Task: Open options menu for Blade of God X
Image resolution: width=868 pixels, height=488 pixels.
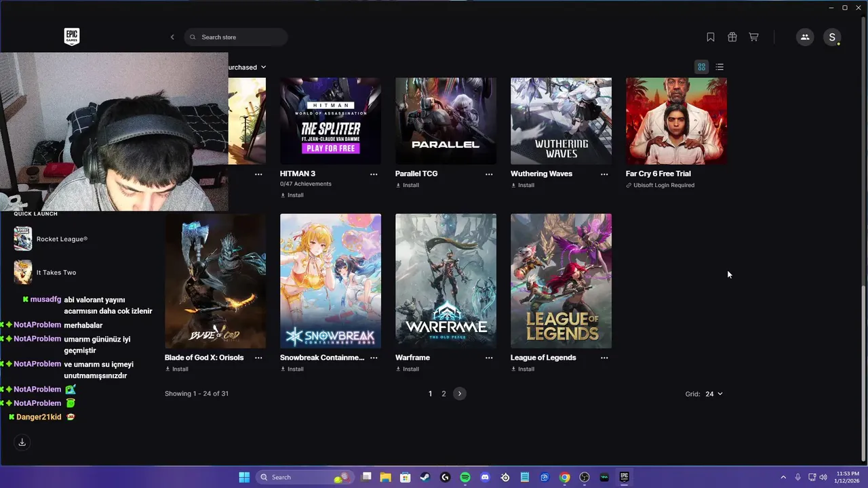Action: click(x=258, y=358)
